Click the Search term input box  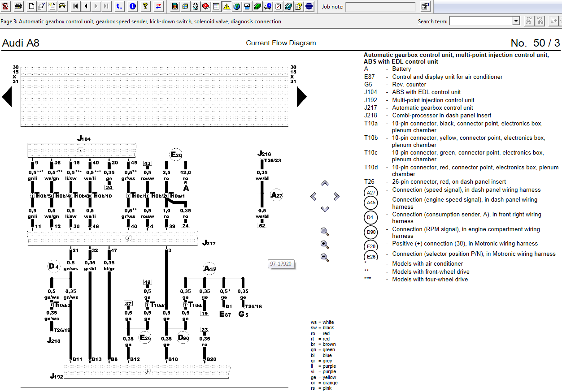pyautogui.click(x=481, y=21)
